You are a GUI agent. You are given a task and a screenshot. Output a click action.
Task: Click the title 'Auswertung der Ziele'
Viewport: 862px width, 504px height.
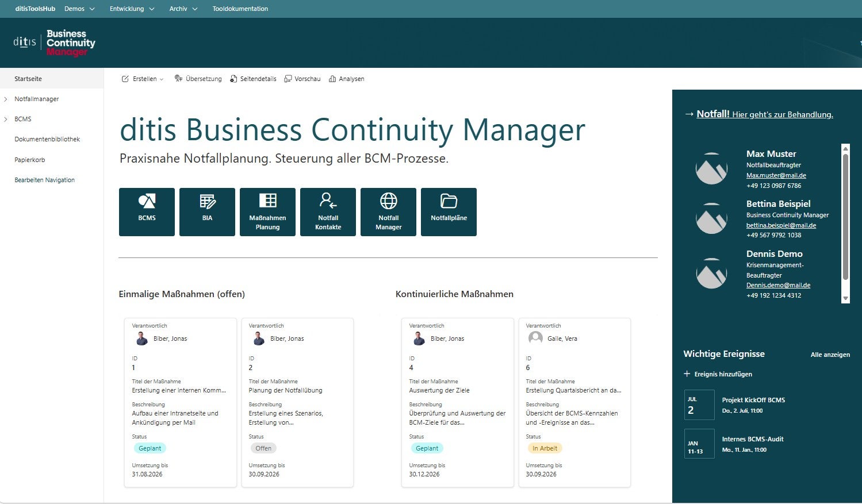pos(439,390)
